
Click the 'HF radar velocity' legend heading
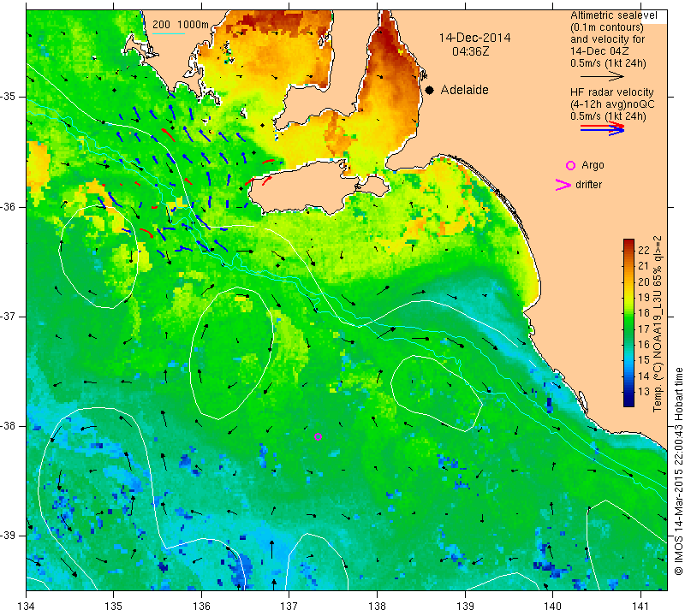611,92
